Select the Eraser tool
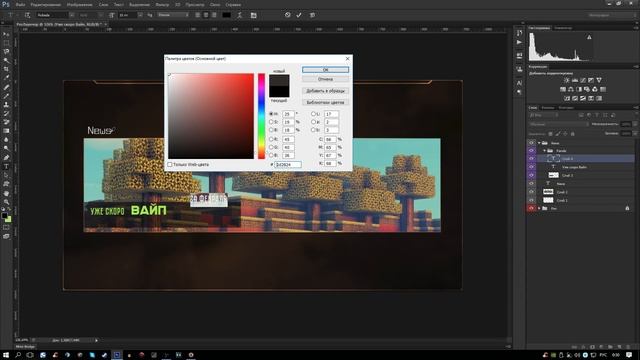Viewport: 640px width, 360px height. [6, 122]
